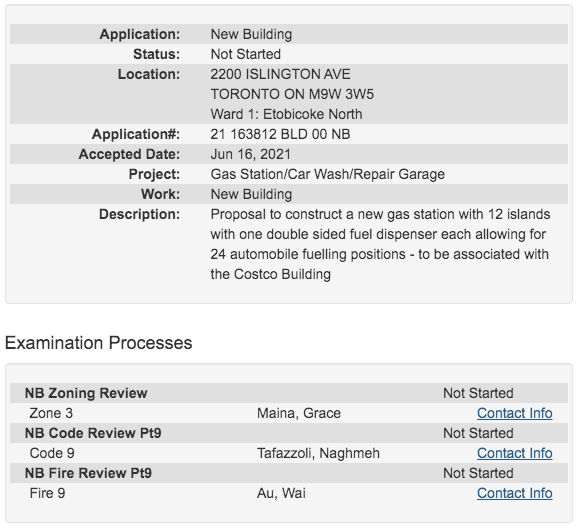Click the Fire Review Not Started status
This screenshot has height=528, width=577.
coord(478,473)
